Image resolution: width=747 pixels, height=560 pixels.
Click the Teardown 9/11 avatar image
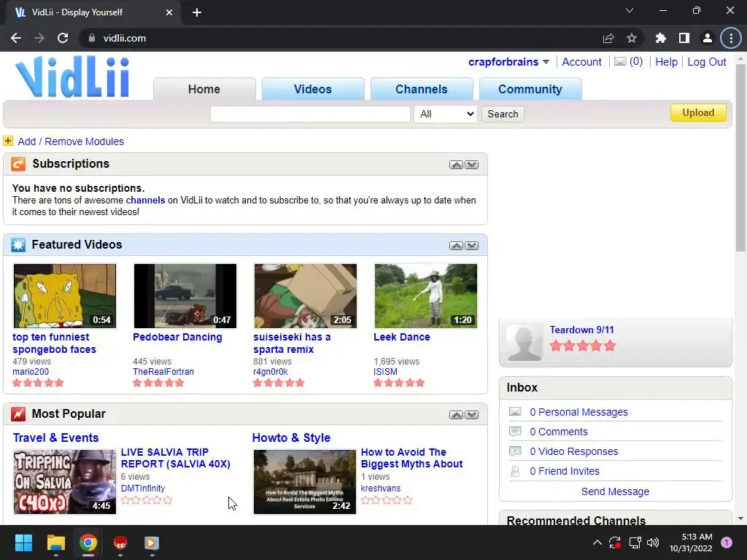coord(524,343)
